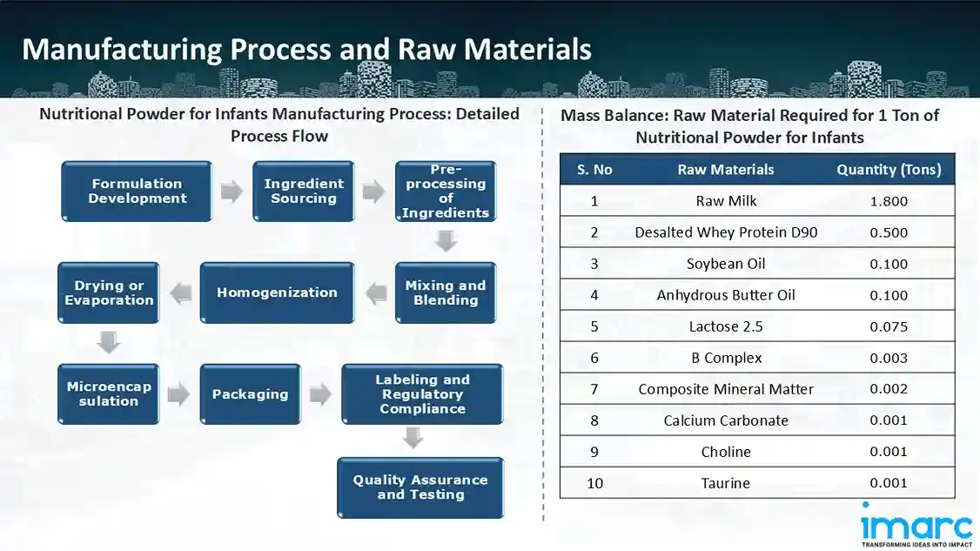Select the Homogenization process box
This screenshot has height=551, width=980.
[277, 293]
